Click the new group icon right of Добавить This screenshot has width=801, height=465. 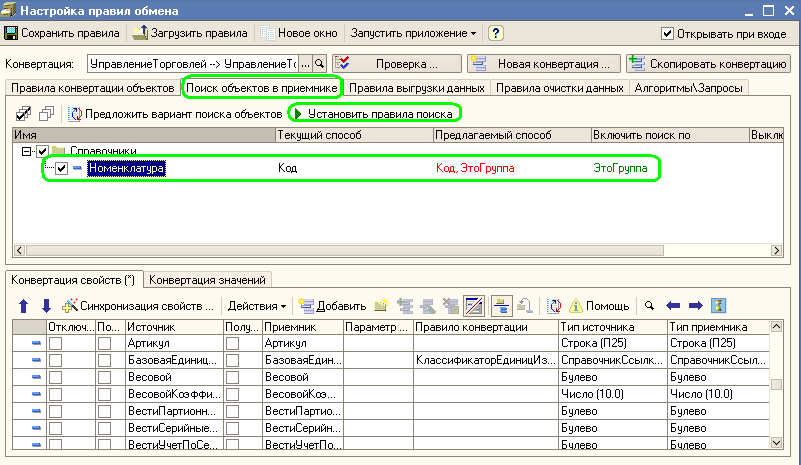381,306
